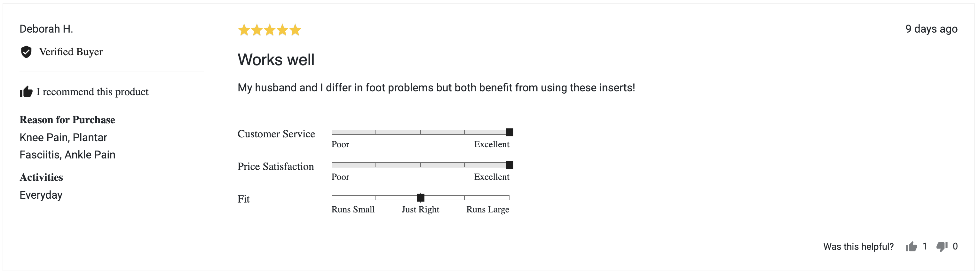
Task: Click the helpful upvote count 1
Action: [x=925, y=246]
